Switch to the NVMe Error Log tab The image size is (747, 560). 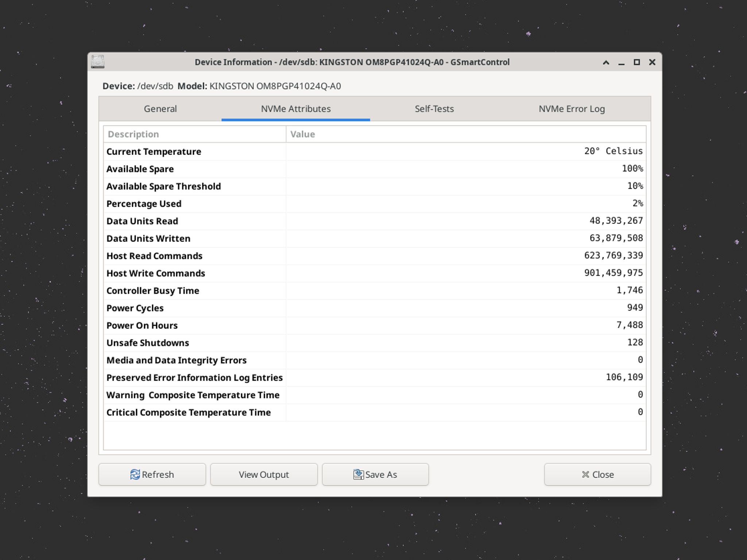pos(572,109)
